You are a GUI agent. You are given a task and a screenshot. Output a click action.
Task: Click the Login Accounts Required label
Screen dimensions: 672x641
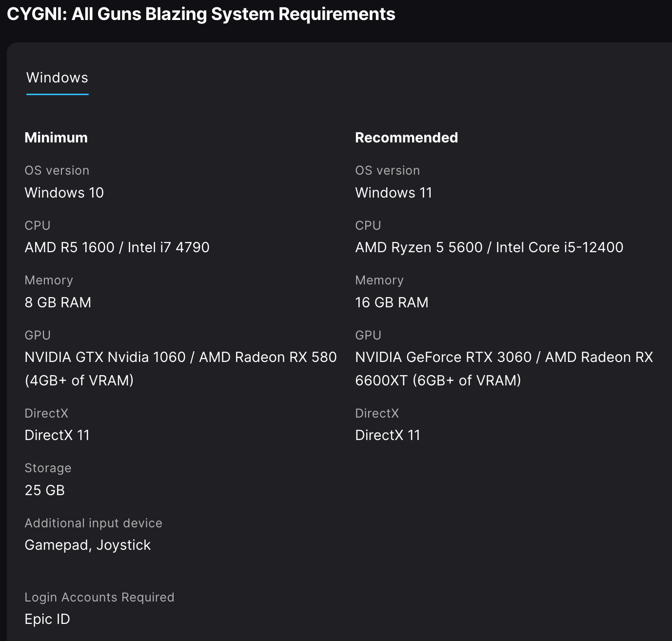pos(99,597)
